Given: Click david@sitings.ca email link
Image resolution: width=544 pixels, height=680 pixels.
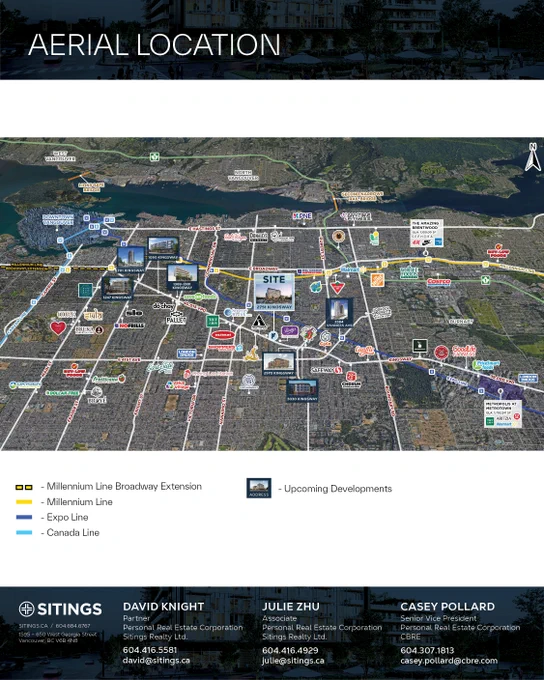Looking at the screenshot, I should [156, 660].
